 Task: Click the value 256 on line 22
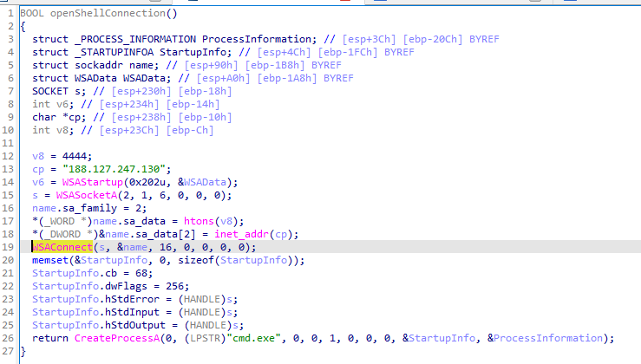(x=174, y=286)
